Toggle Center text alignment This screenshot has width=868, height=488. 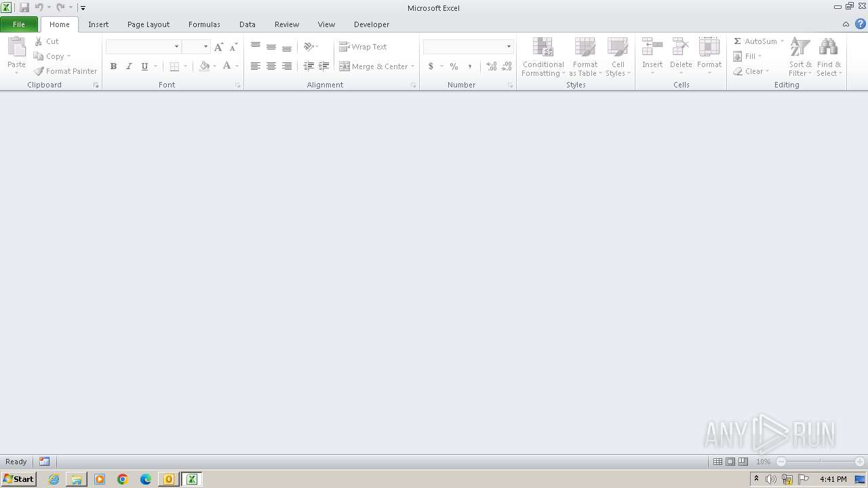click(271, 66)
